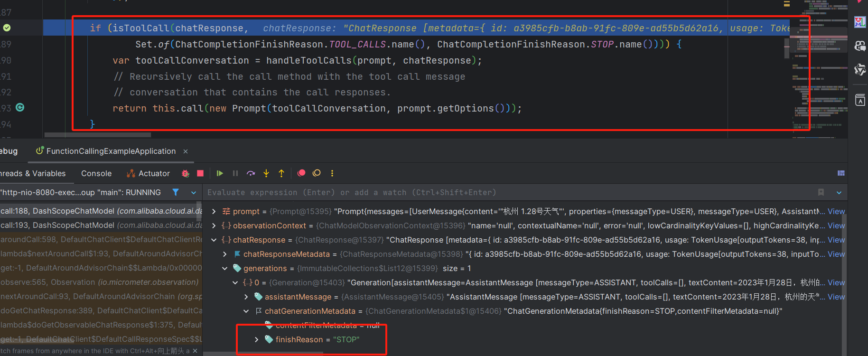Open the translation book sidebar tool

click(860, 100)
